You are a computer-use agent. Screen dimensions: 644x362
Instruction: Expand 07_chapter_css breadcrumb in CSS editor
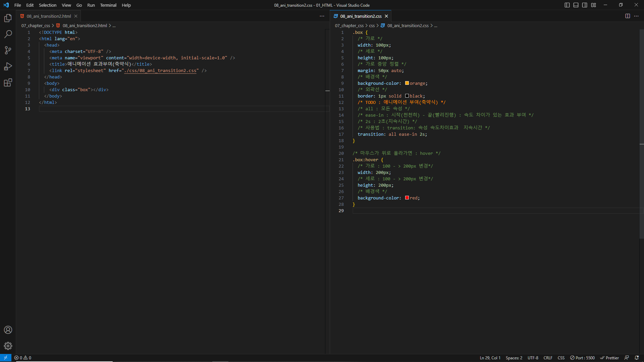349,25
